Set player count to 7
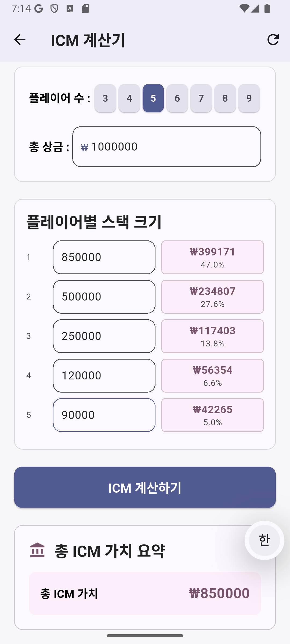This screenshot has width=290, height=644. [x=201, y=98]
